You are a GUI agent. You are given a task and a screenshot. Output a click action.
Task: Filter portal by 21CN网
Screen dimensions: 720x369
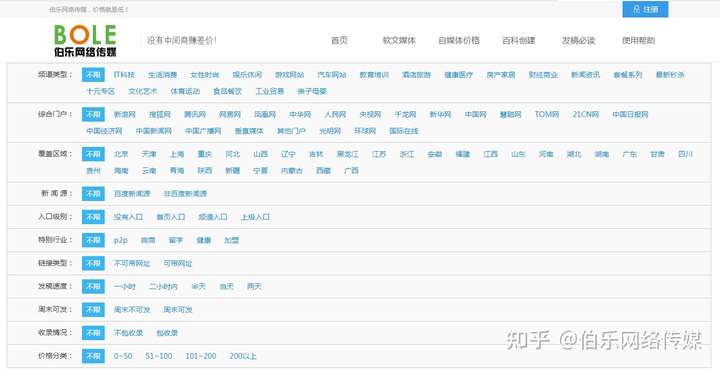[585, 114]
